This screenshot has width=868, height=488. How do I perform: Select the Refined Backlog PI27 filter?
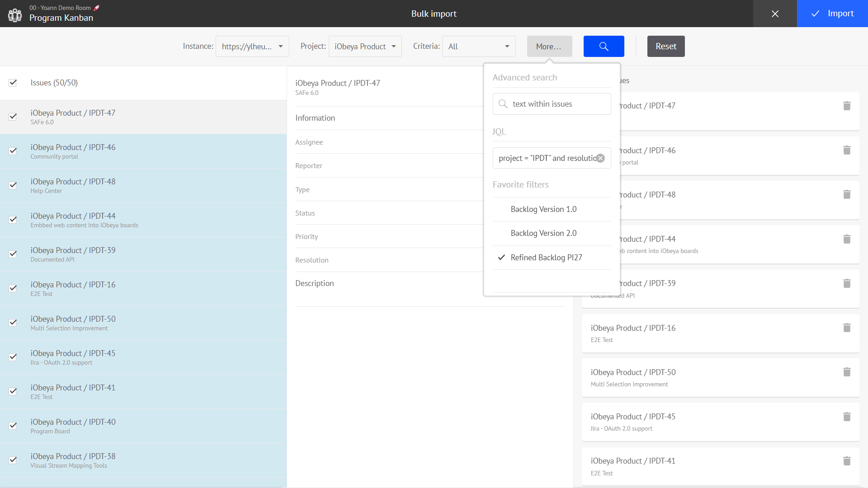[552, 258]
